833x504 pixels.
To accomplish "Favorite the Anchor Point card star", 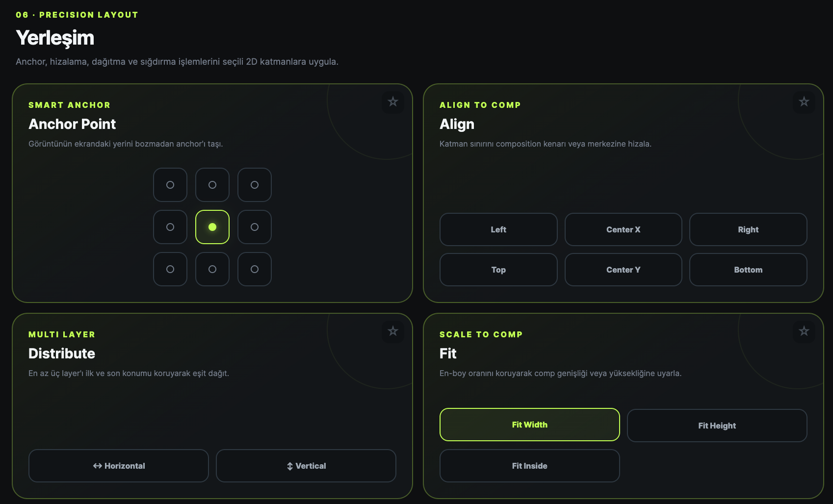I will [x=393, y=102].
